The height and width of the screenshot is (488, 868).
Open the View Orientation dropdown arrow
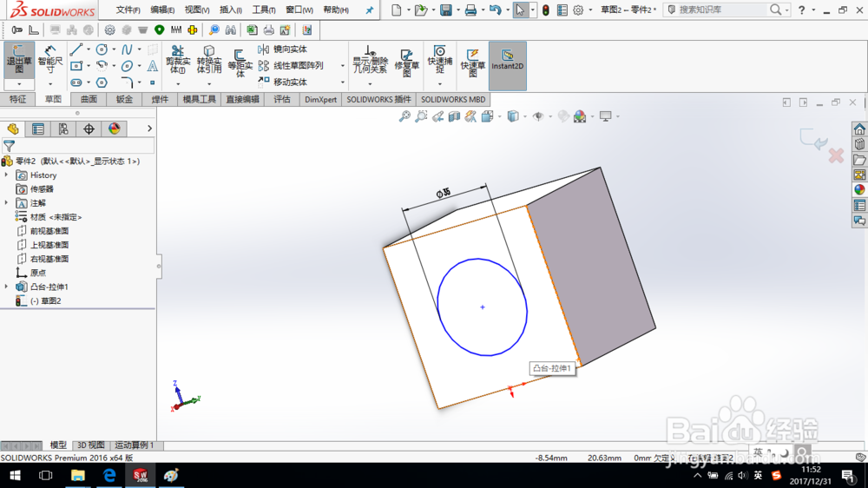pyautogui.click(x=499, y=116)
